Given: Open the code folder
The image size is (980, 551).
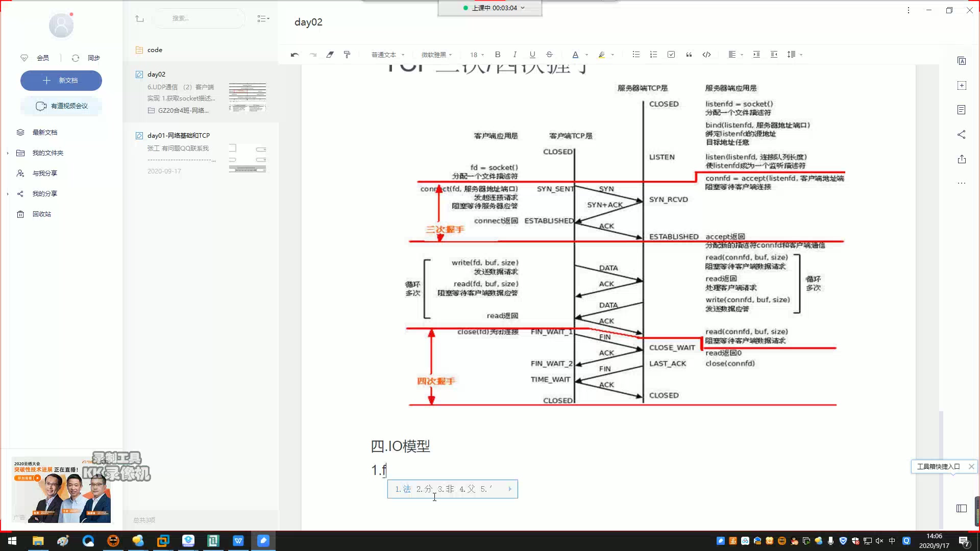Looking at the screenshot, I should 201,50.
